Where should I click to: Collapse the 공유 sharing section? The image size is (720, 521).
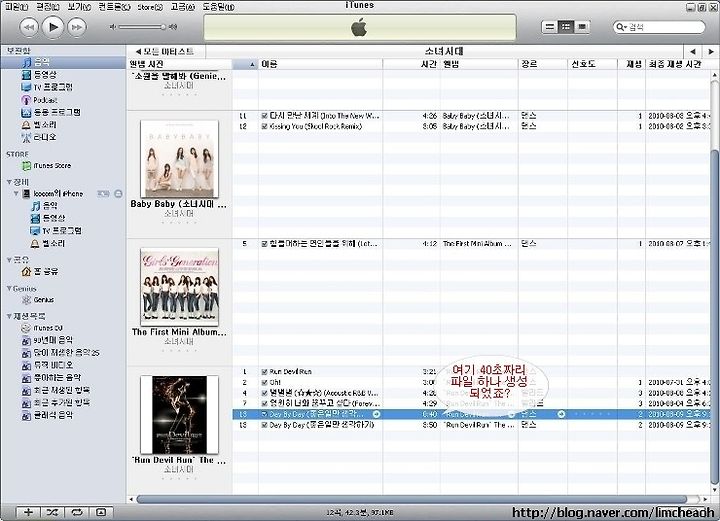(x=9, y=260)
